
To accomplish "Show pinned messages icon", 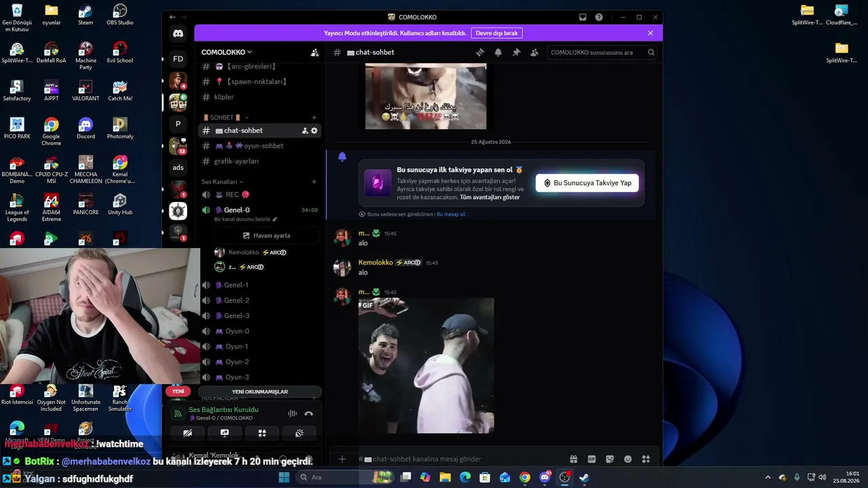I will pyautogui.click(x=516, y=52).
